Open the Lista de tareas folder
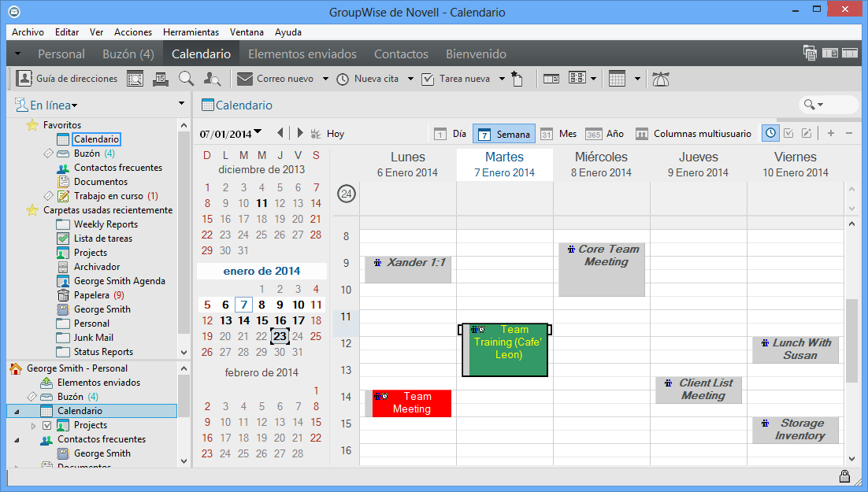This screenshot has width=868, height=492. point(103,239)
